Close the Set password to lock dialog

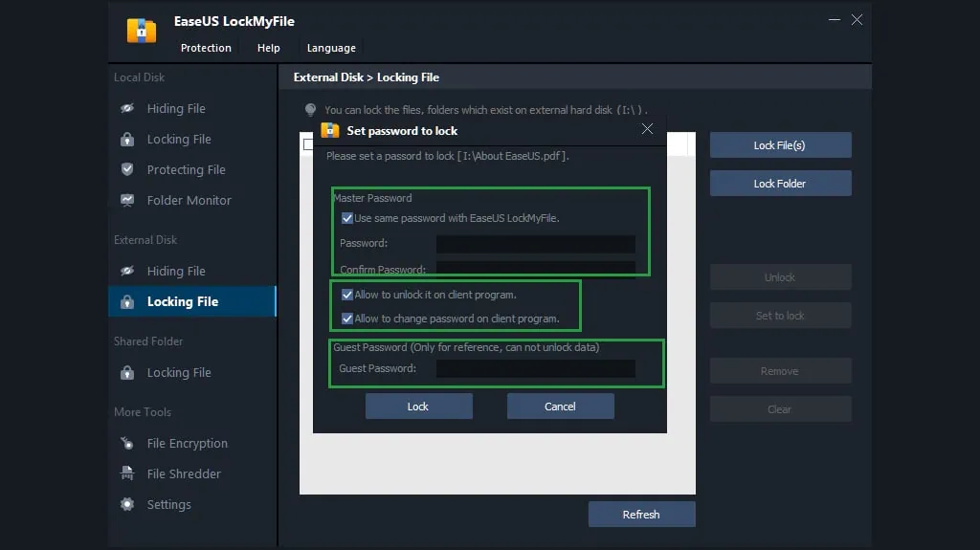coord(647,129)
